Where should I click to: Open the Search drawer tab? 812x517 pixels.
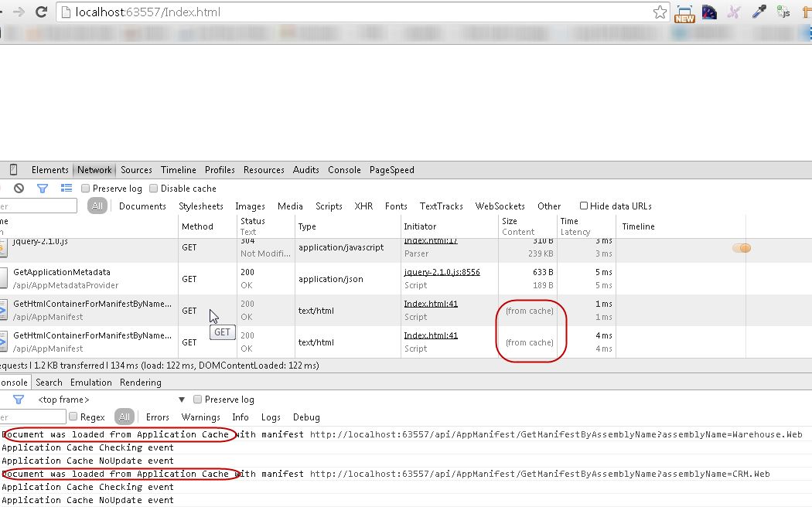pos(49,383)
